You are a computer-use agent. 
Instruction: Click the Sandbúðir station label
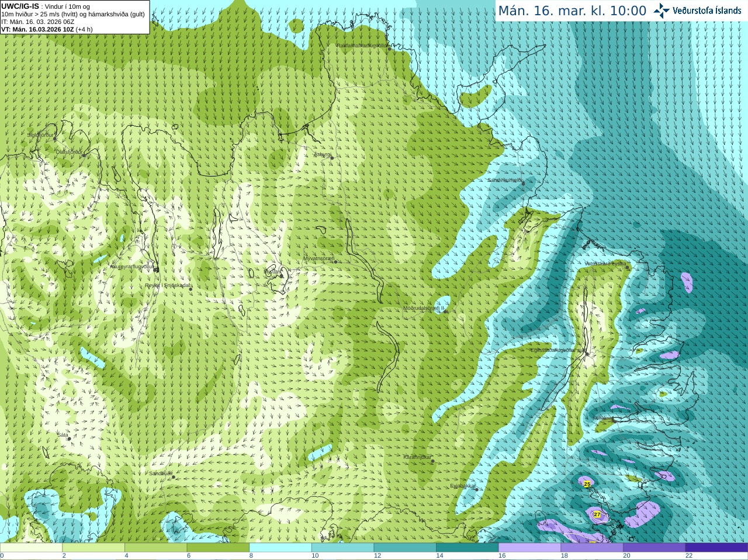click(x=160, y=473)
